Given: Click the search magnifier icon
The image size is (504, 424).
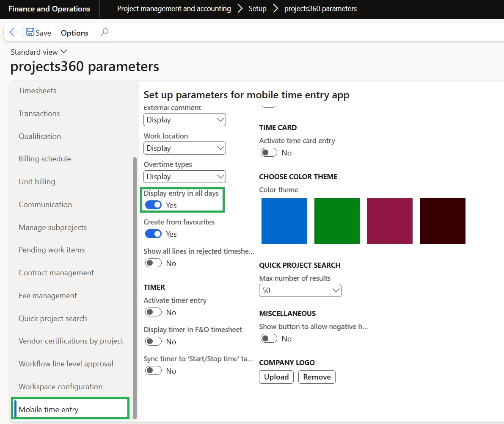Looking at the screenshot, I should (x=104, y=32).
